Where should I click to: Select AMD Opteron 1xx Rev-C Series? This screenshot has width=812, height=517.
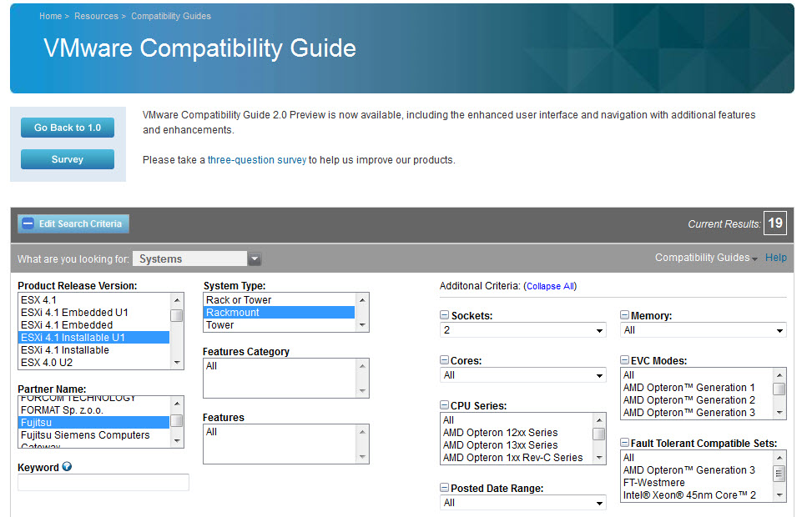[517, 458]
